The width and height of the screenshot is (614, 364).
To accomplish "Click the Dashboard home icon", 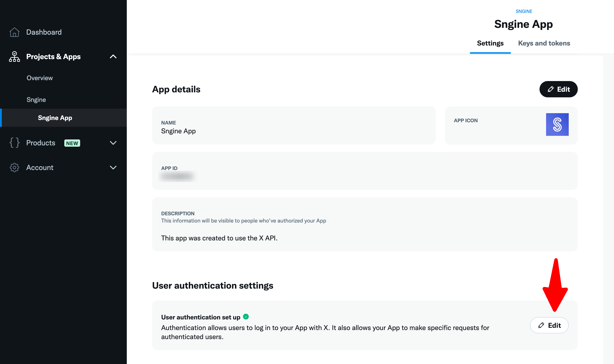I will pyautogui.click(x=14, y=32).
